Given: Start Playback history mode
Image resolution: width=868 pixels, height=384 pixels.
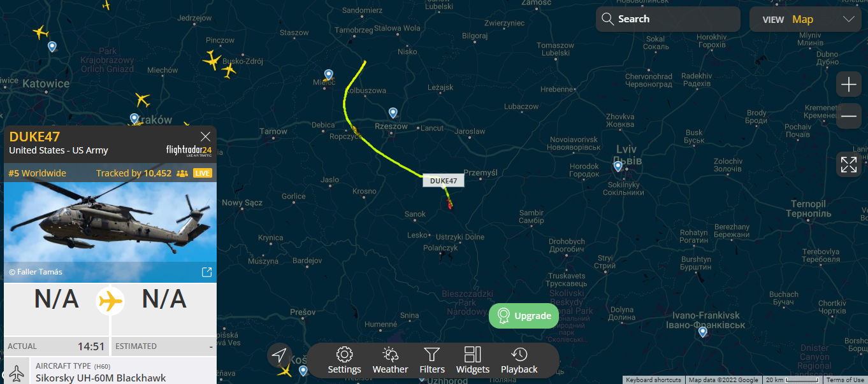Looking at the screenshot, I should [519, 360].
